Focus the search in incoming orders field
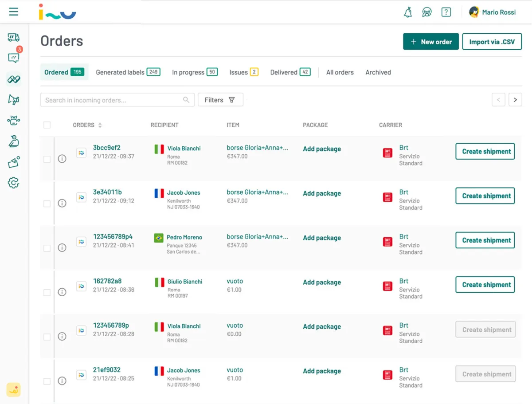The image size is (532, 404). pos(117,100)
